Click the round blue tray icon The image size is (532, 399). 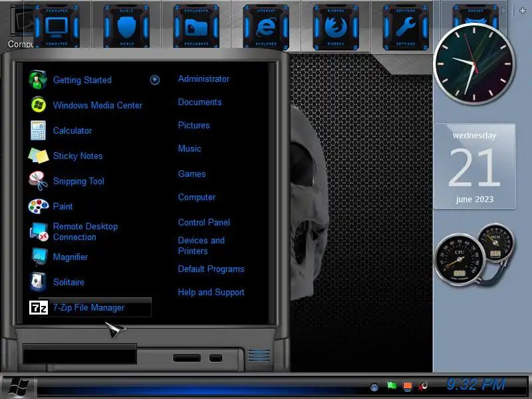tap(374, 387)
